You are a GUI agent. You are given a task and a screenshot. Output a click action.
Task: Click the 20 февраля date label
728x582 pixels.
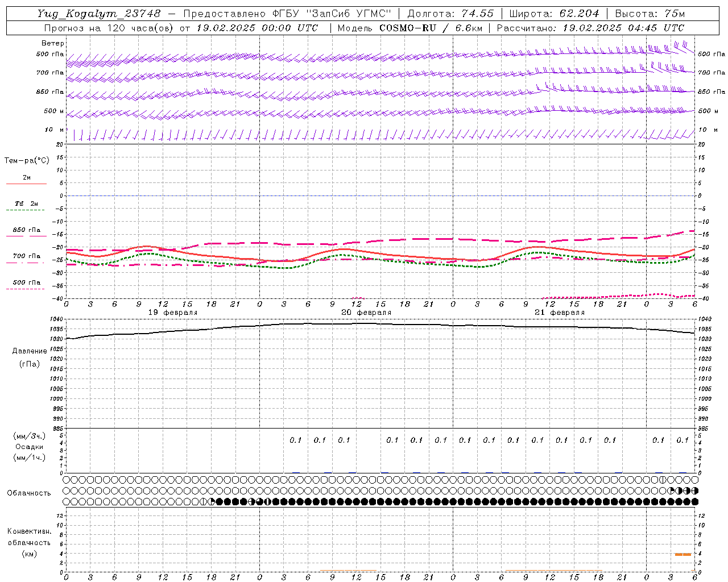(366, 313)
